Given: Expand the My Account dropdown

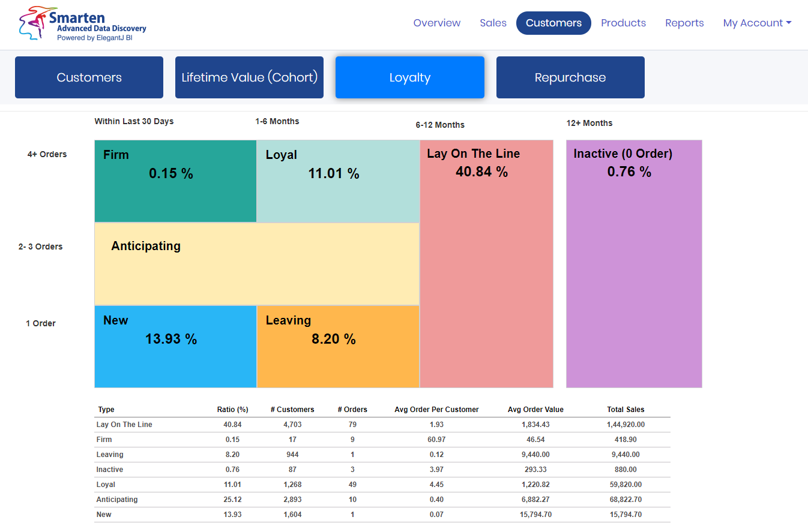Looking at the screenshot, I should tap(757, 23).
